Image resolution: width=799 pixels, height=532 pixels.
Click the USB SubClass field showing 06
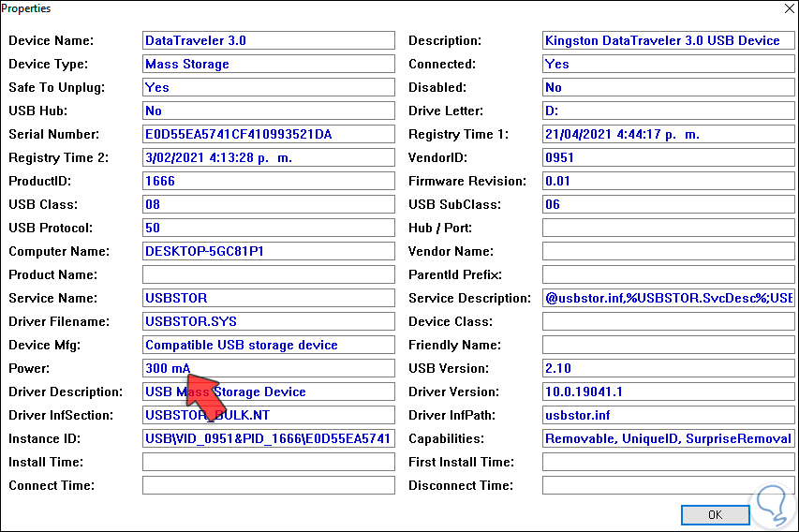click(x=669, y=204)
